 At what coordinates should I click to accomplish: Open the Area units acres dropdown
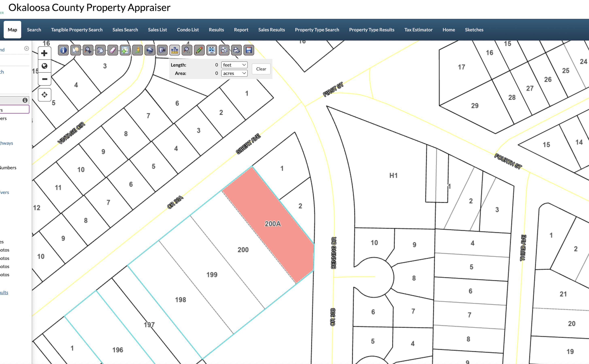[x=234, y=73]
